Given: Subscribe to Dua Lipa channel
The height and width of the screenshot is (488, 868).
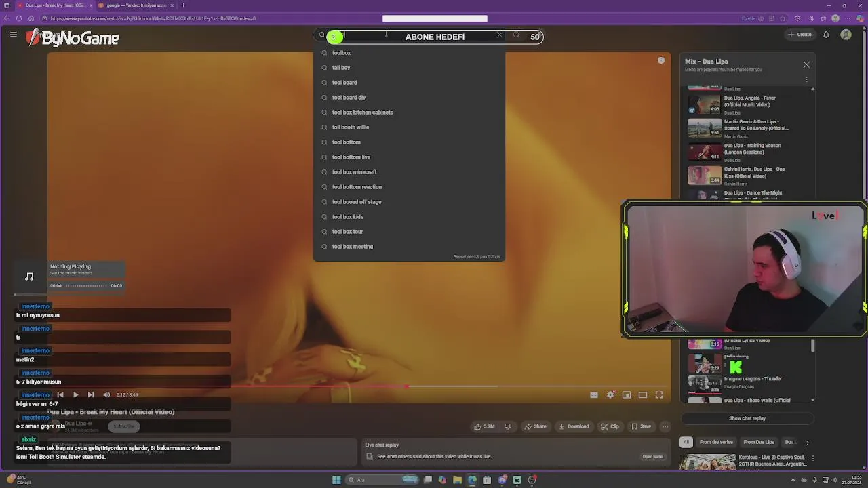Looking at the screenshot, I should point(124,426).
